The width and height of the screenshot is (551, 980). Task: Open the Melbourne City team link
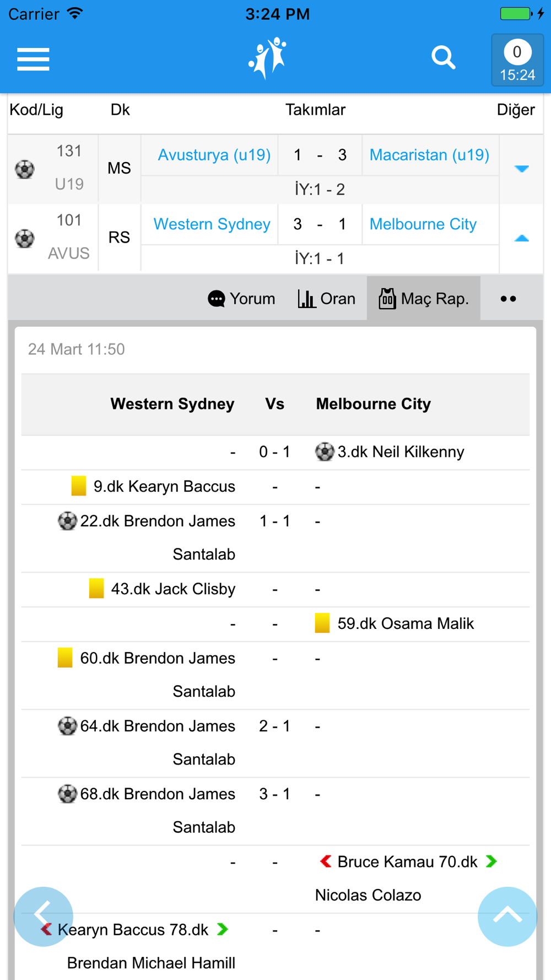tap(423, 224)
